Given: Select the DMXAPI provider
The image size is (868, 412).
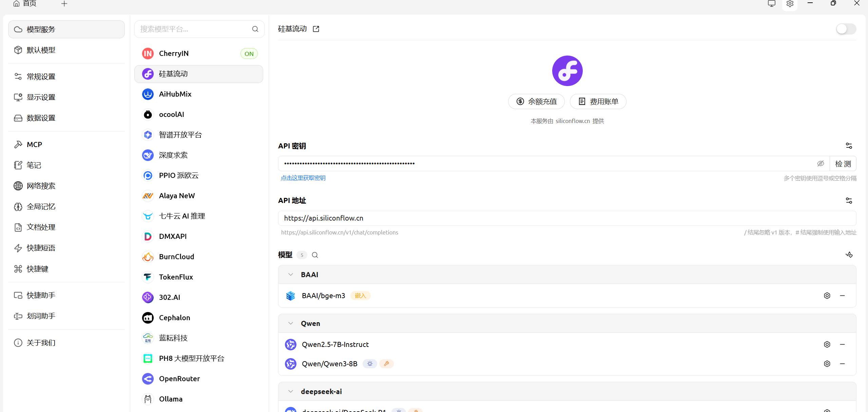Looking at the screenshot, I should pos(199,236).
